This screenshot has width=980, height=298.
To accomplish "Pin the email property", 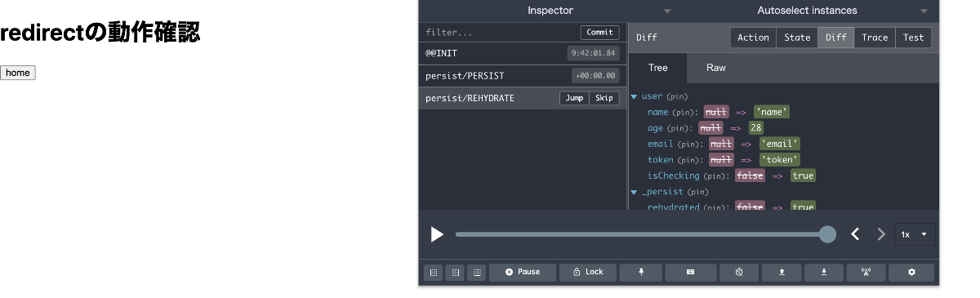I will tap(688, 144).
